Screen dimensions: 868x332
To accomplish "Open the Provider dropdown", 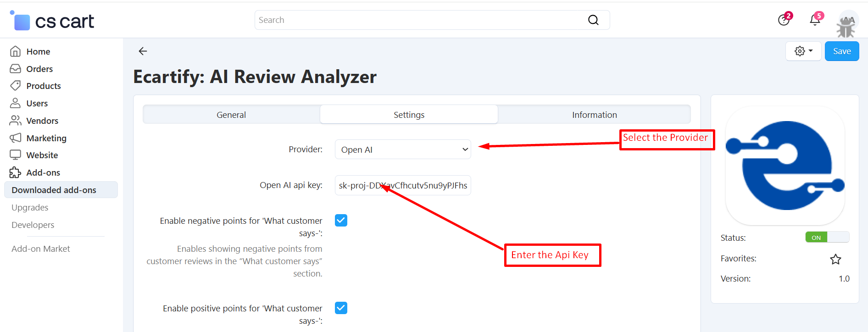I will [403, 149].
